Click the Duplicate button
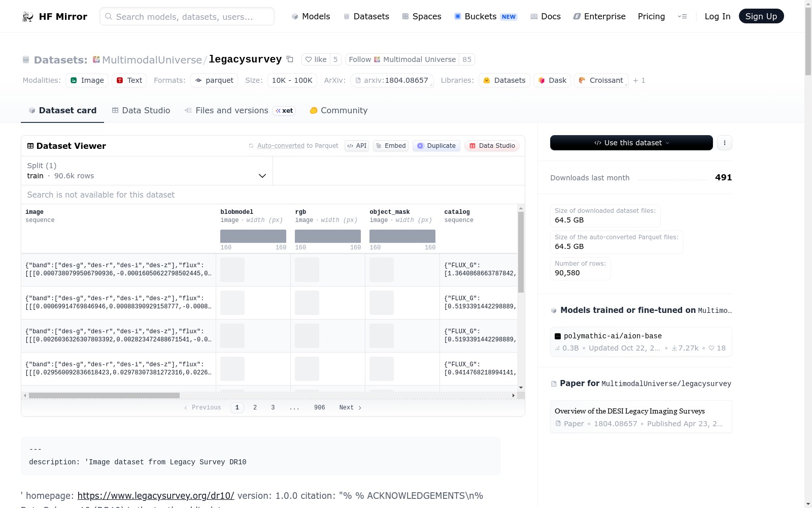Screen dimensions: 812x508 [x=436, y=146]
